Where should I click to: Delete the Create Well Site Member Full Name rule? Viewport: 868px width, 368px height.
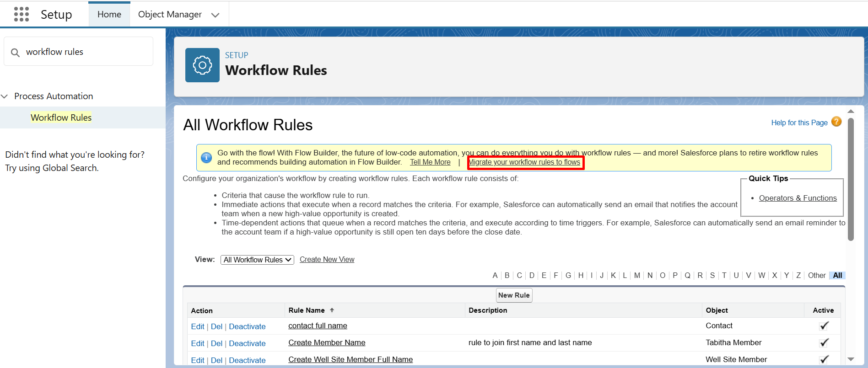pyautogui.click(x=216, y=360)
